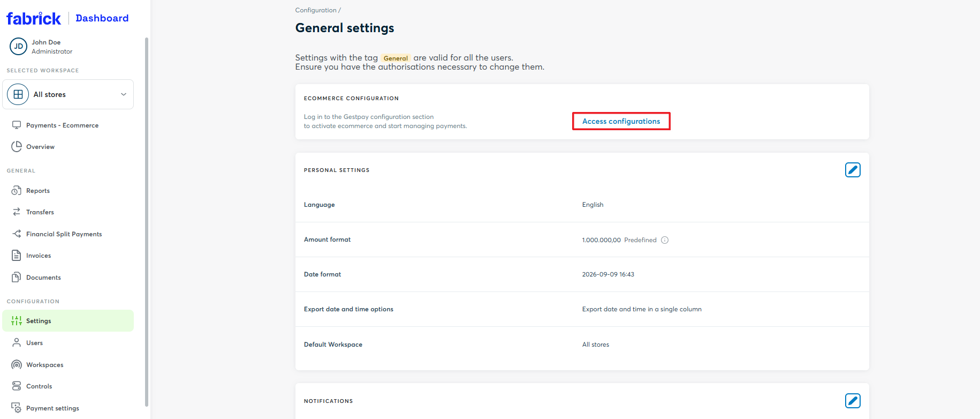Screen dimensions: 980x419
Task: Navigate to Workspaces
Action: pos(68,365)
